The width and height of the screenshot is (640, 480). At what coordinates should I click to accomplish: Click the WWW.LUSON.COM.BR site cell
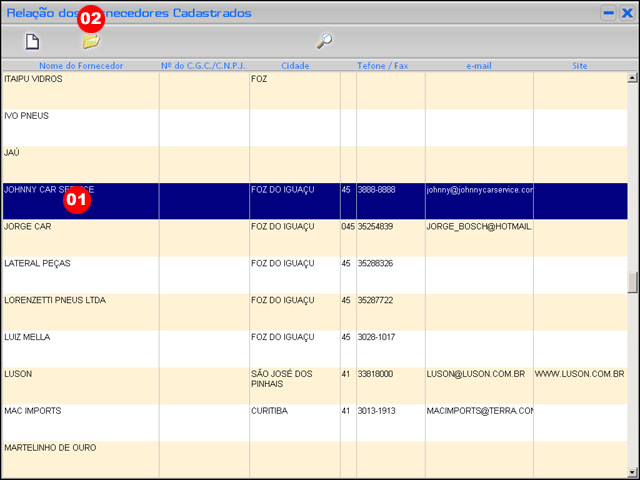pyautogui.click(x=580, y=374)
